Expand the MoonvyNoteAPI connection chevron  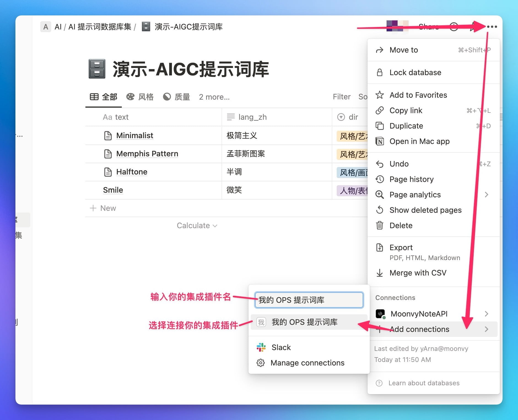pyautogui.click(x=486, y=314)
